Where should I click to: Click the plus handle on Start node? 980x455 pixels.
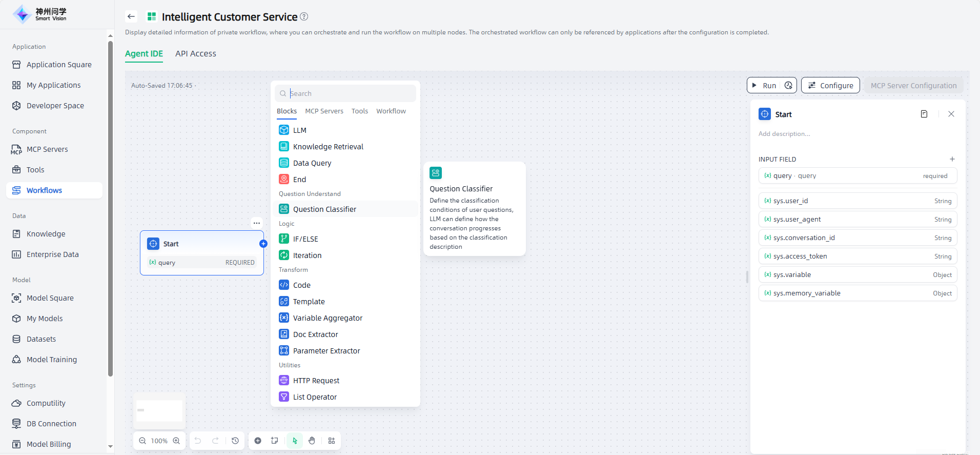pyautogui.click(x=263, y=244)
